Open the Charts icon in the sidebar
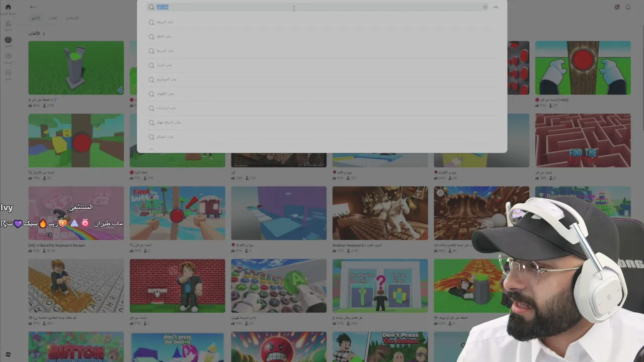This screenshot has height=362, width=644. (8, 24)
